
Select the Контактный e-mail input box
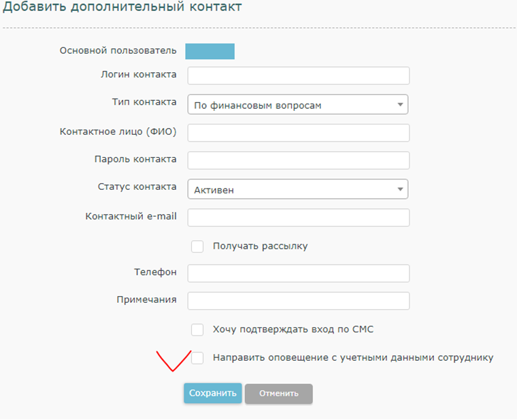(x=298, y=217)
